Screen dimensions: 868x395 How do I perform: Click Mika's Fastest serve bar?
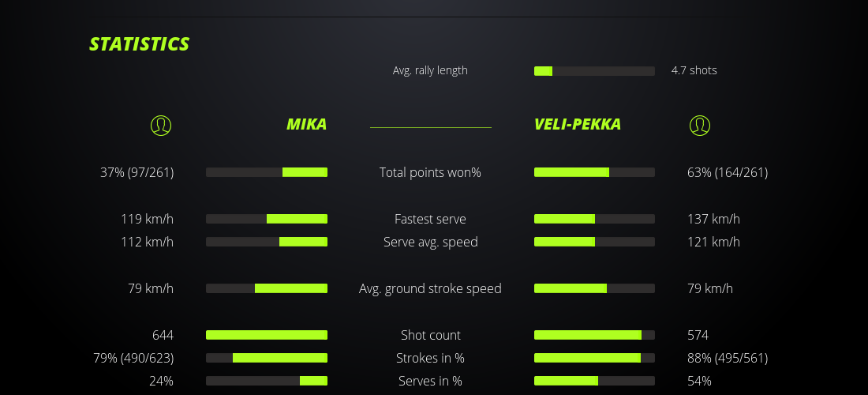tap(267, 219)
